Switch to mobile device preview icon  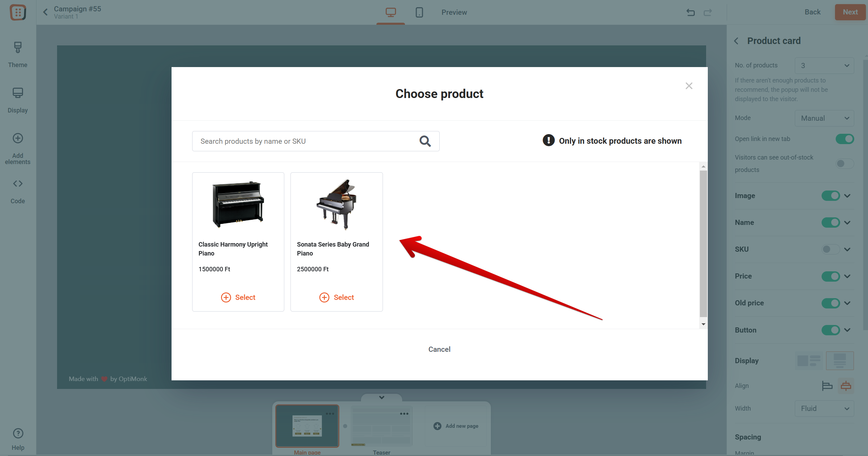(419, 12)
